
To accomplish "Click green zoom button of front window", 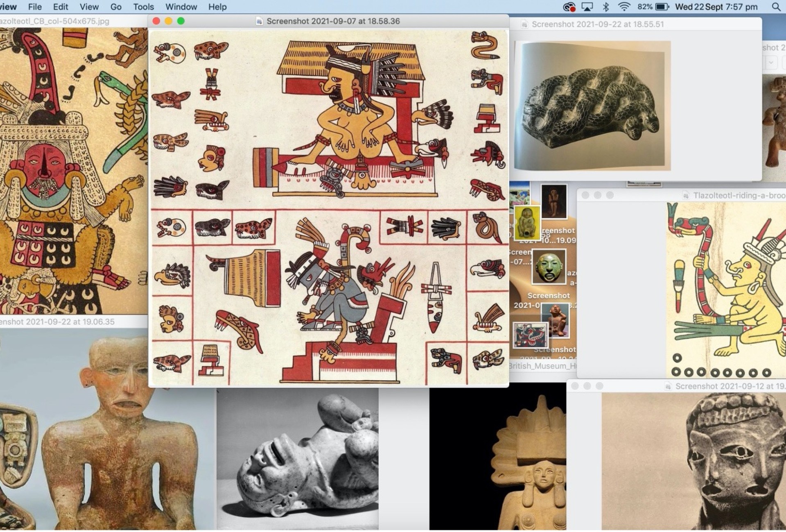I will pos(181,21).
